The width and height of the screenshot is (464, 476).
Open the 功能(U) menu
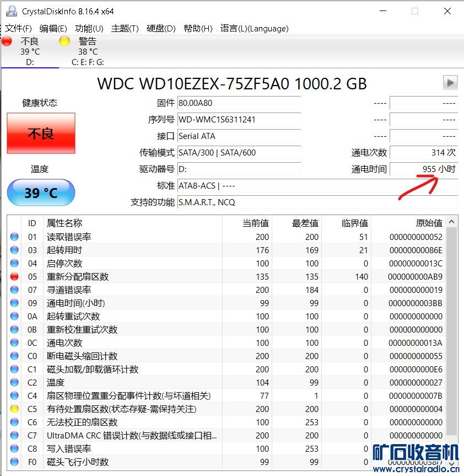89,29
